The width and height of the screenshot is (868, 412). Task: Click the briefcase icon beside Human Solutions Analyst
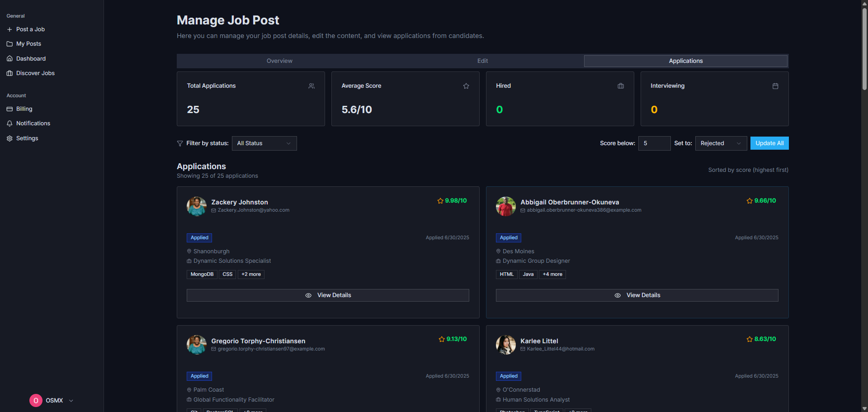(x=498, y=400)
